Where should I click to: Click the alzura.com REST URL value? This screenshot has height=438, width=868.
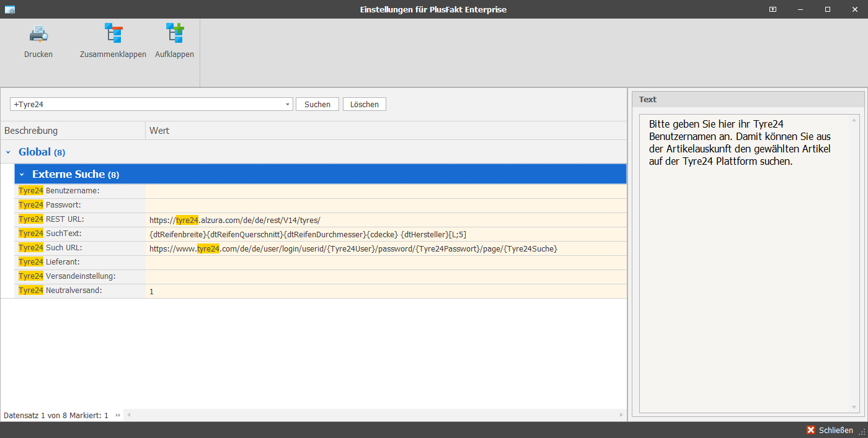click(x=235, y=220)
